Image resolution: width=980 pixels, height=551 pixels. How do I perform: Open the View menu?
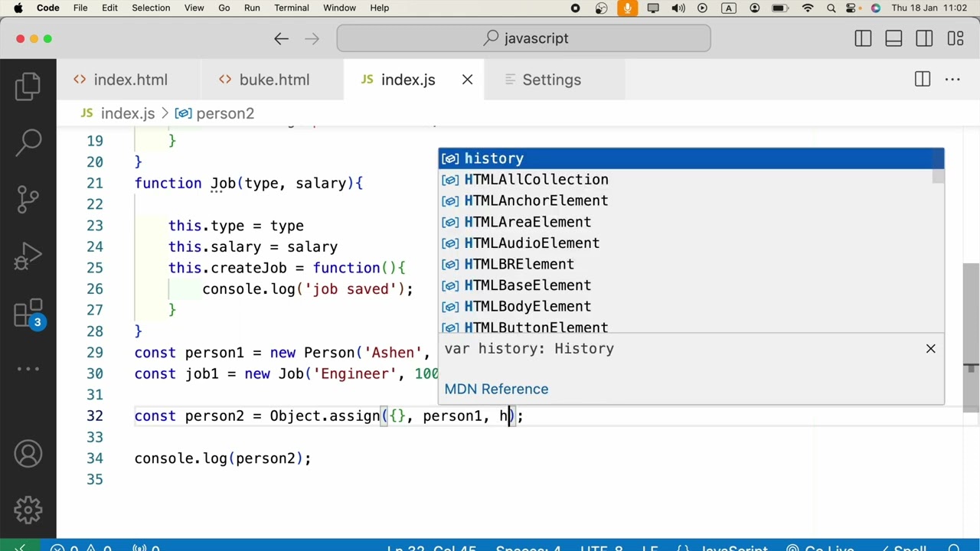[x=194, y=8]
